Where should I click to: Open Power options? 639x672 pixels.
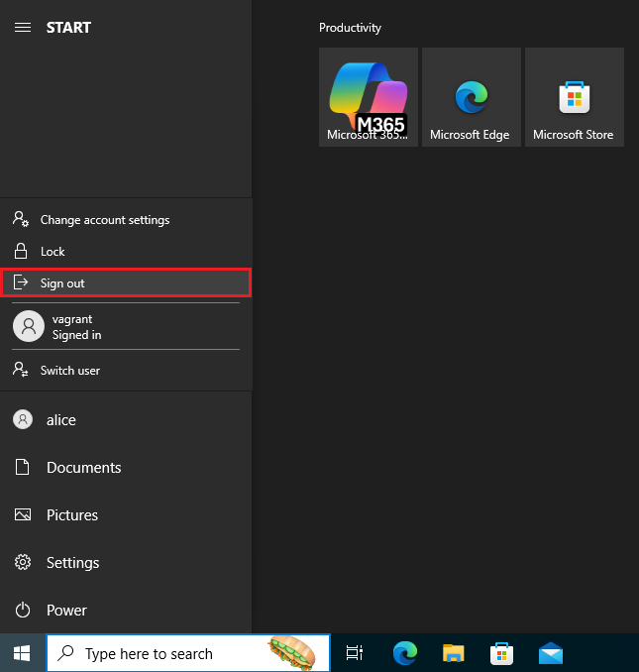click(126, 611)
